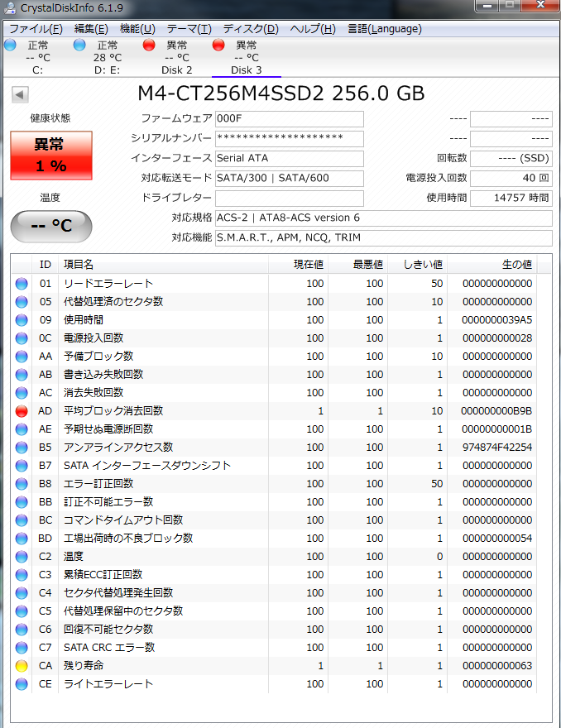
Task: Click the blue status icon for row 09
Action: 22,320
